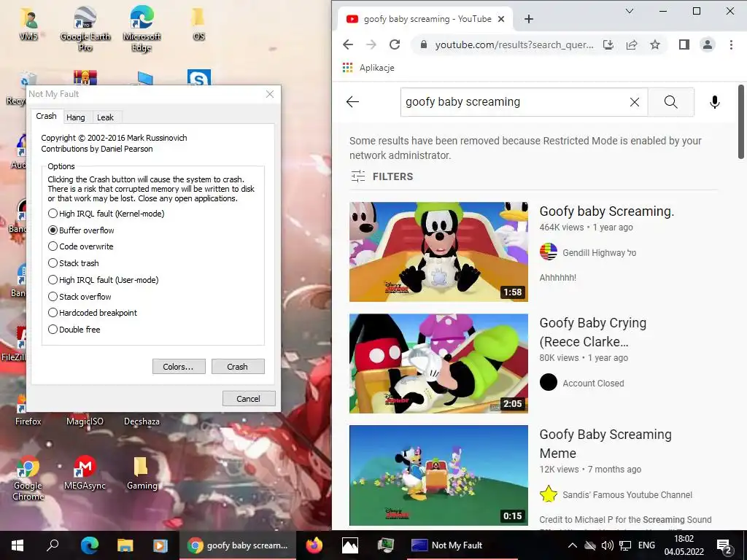
Task: Open the 'Goofy Baby Screaming Meme' title
Action: point(605,444)
